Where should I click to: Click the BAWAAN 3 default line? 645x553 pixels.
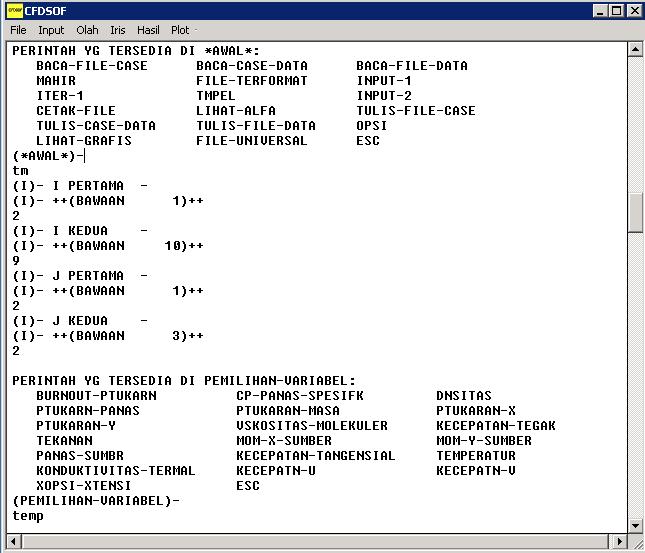pyautogui.click(x=108, y=336)
